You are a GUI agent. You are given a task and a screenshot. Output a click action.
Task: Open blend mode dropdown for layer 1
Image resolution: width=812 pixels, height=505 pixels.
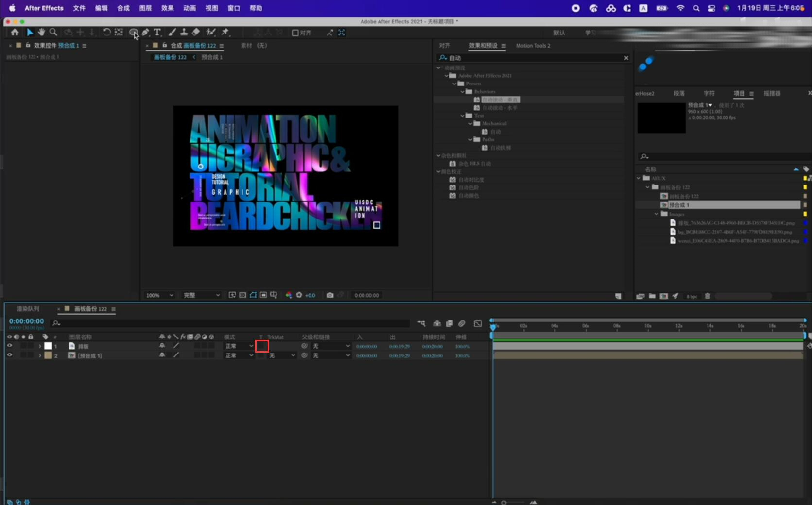[239, 346]
